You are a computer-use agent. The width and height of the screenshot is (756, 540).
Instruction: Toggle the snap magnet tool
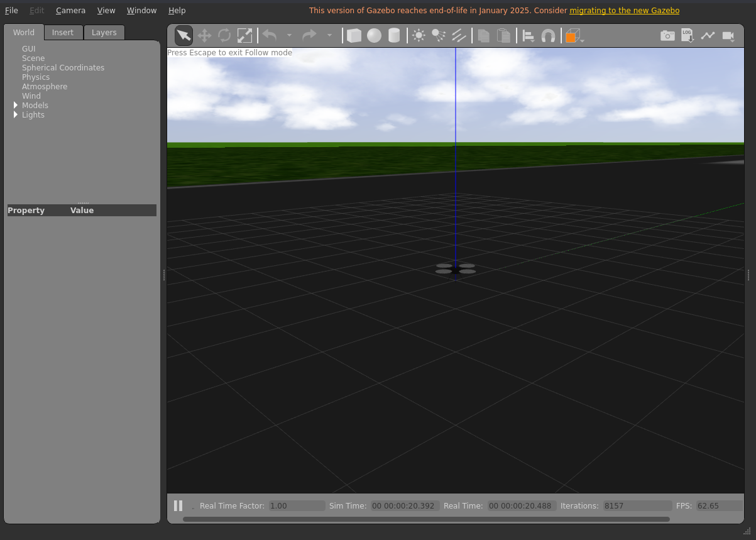[x=548, y=36]
